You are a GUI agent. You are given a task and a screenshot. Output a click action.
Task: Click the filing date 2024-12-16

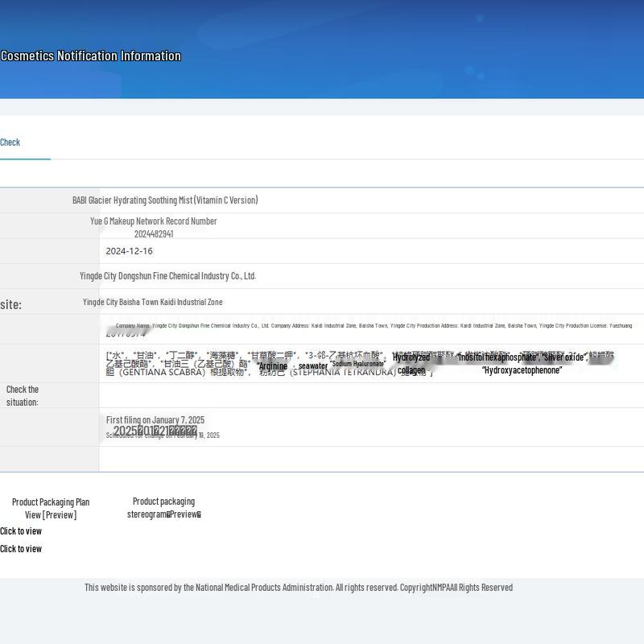[129, 251]
